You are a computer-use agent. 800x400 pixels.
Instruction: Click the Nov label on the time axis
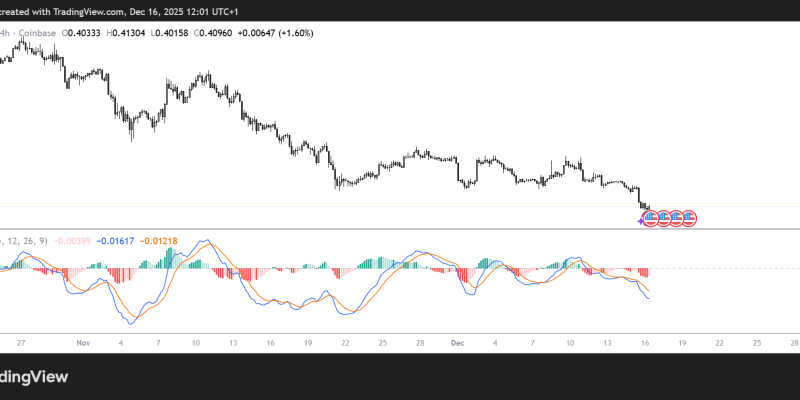coord(82,341)
